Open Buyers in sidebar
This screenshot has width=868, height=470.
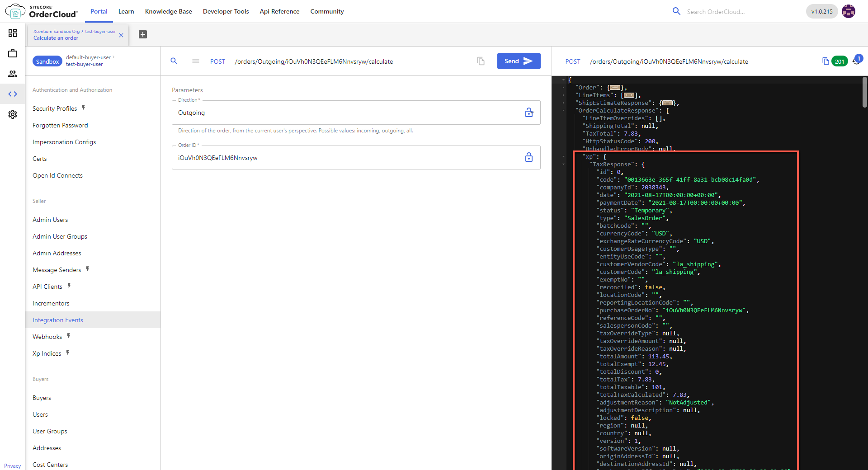coord(42,398)
